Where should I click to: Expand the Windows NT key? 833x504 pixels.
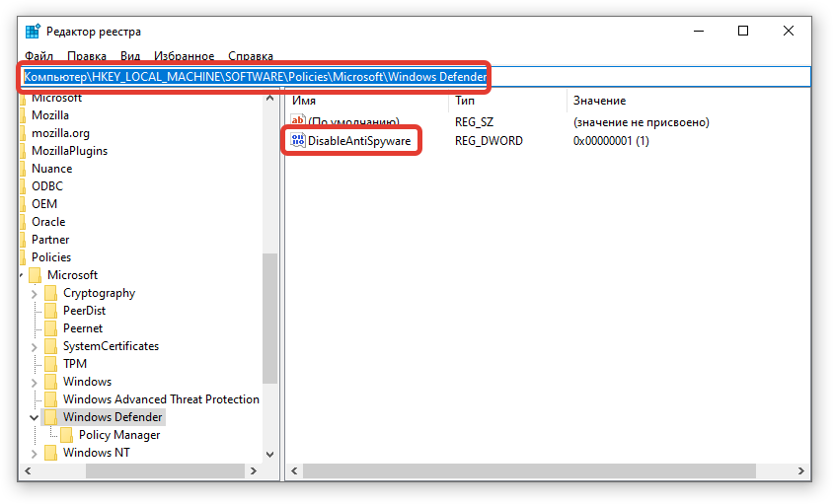click(x=34, y=454)
